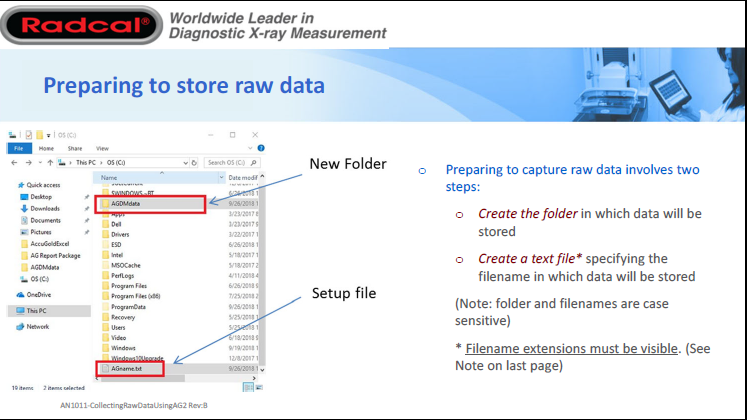Open Name column filter dropdown arrow
This screenshot has width=747, height=420.
click(222, 178)
